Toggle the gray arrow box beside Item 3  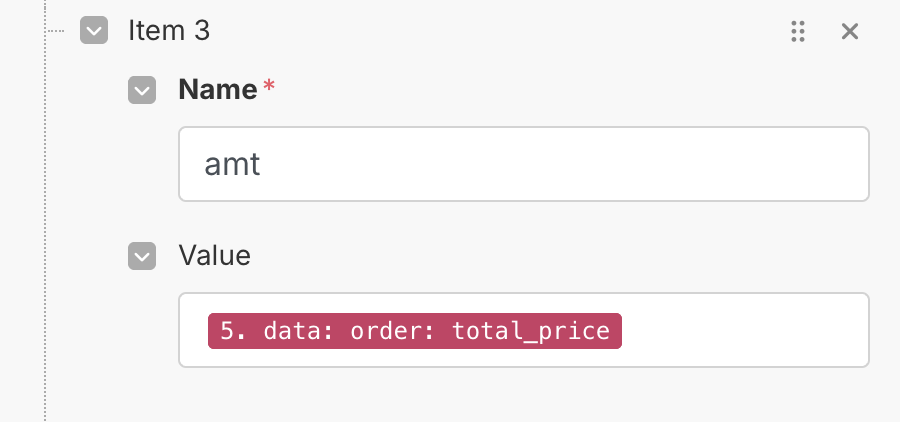click(94, 31)
